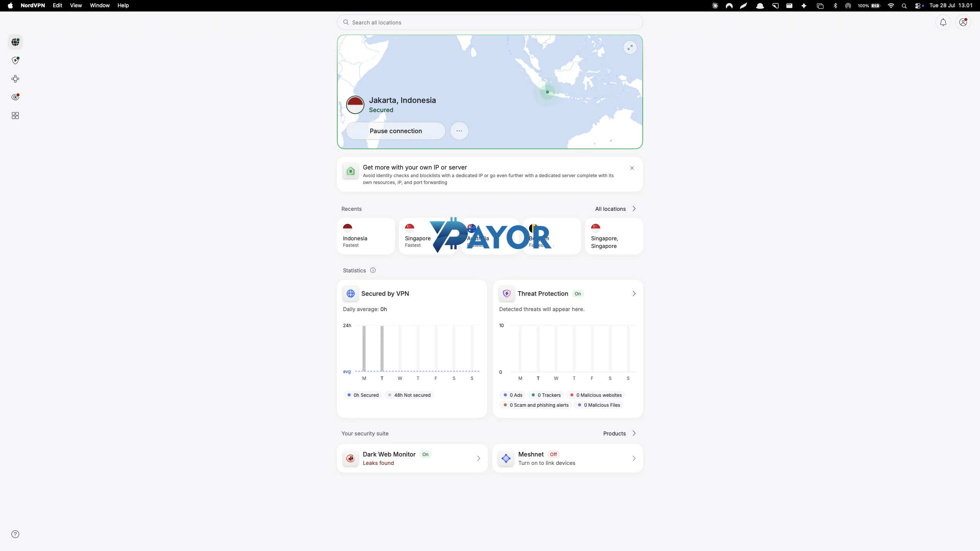Viewport: 980px width, 551px height.
Task: Open Spotlight search icon in menu bar
Action: pyautogui.click(x=904, y=6)
